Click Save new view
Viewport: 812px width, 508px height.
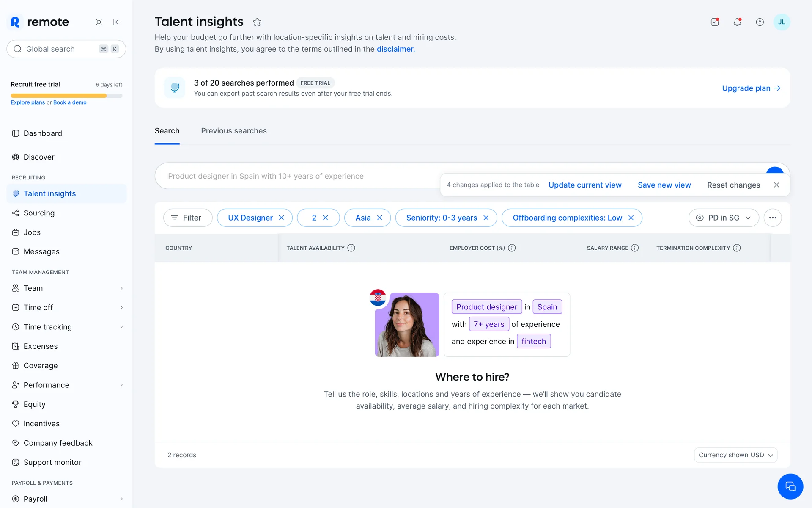664,185
